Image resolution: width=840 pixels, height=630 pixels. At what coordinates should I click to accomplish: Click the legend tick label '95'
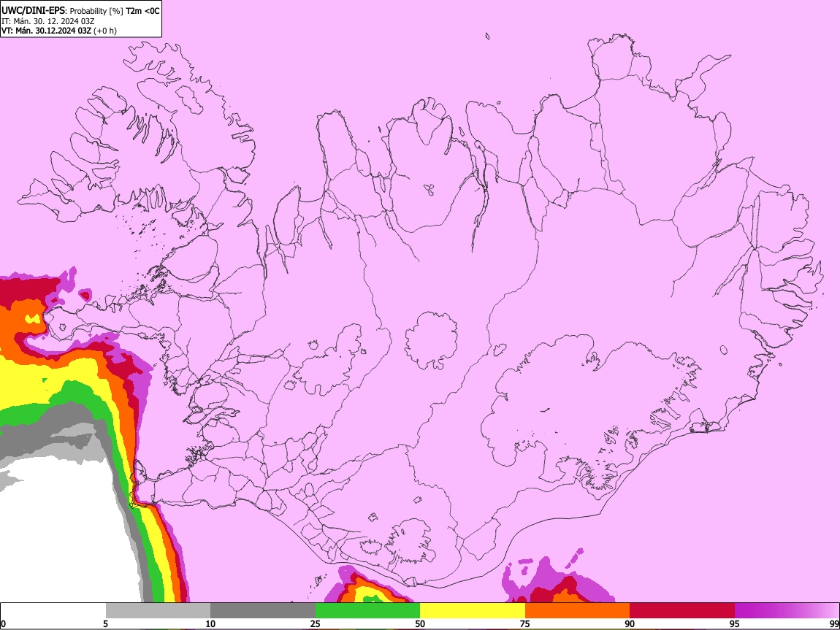point(735,624)
